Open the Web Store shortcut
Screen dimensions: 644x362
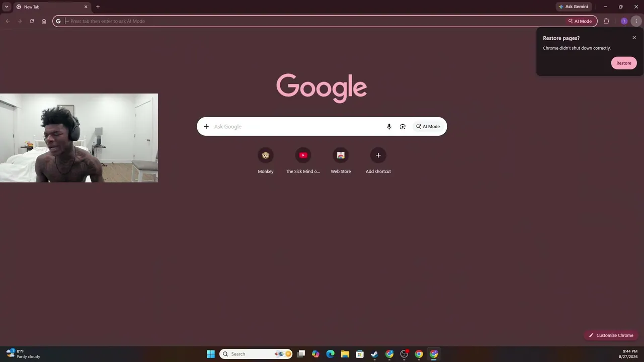[341, 161]
